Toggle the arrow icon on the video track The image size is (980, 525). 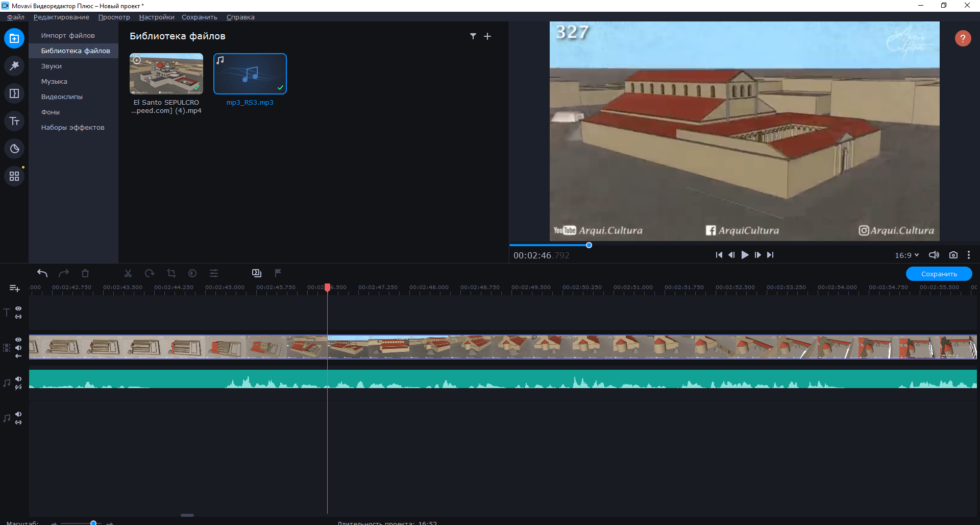click(18, 356)
